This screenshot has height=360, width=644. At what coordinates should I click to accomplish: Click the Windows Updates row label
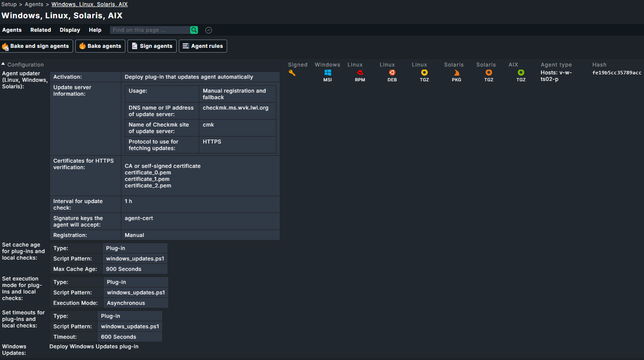pos(14,350)
